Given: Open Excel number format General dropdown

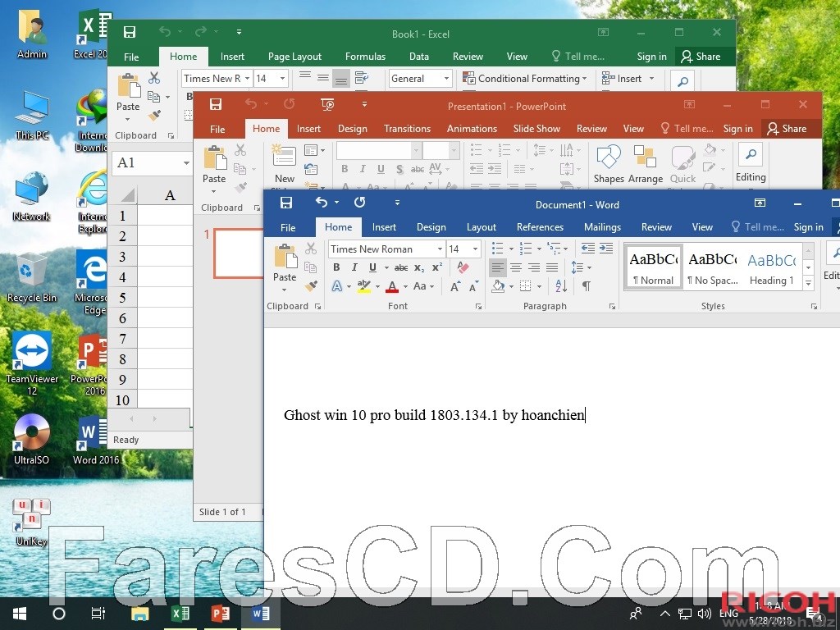Looking at the screenshot, I should click(x=446, y=79).
